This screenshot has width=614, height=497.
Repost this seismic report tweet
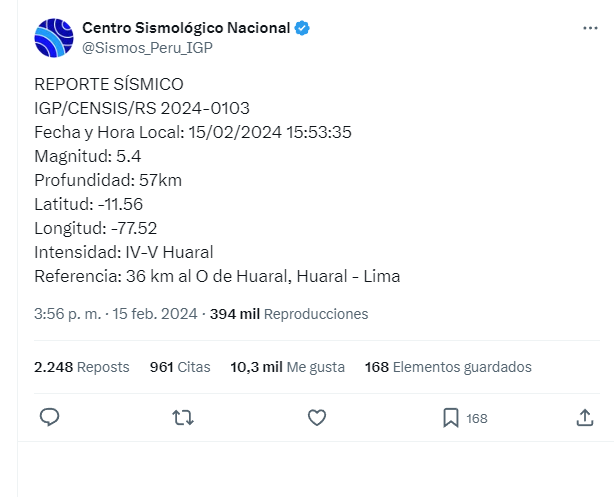pos(183,418)
